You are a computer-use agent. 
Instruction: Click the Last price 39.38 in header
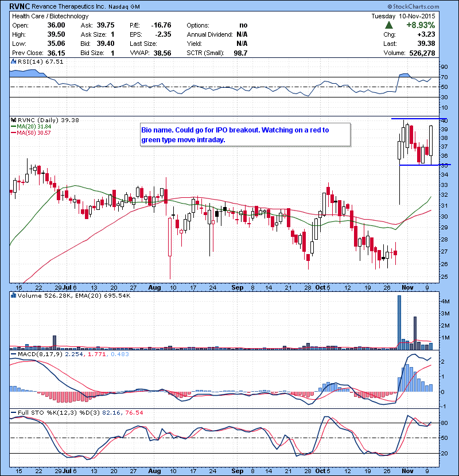(x=426, y=44)
